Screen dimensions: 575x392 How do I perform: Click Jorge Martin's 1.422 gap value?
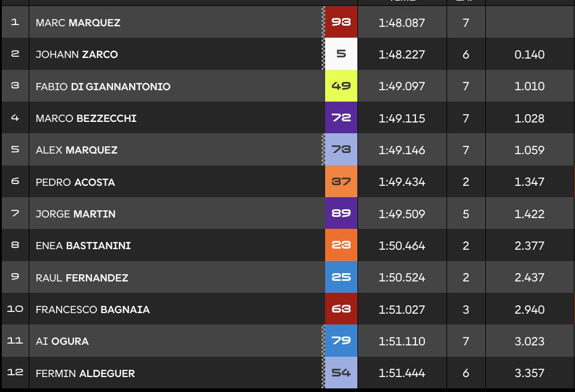point(529,214)
